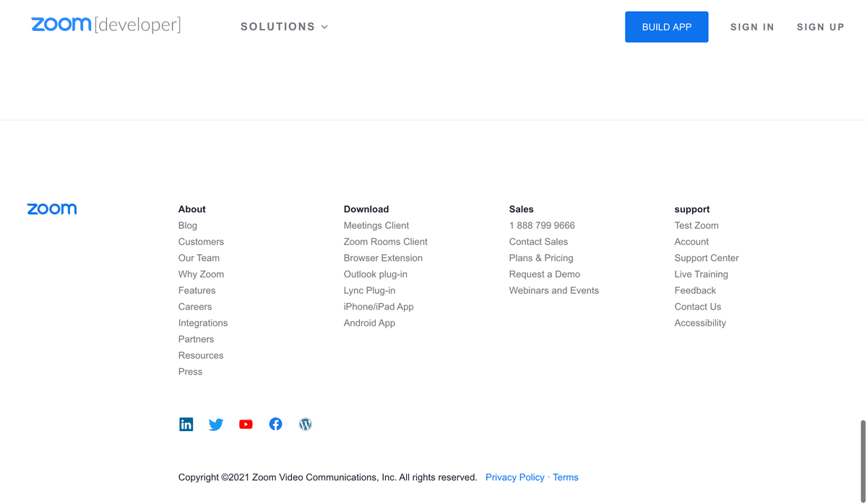The height and width of the screenshot is (504, 867).
Task: Open Zoom's YouTube icon
Action: pos(246,425)
